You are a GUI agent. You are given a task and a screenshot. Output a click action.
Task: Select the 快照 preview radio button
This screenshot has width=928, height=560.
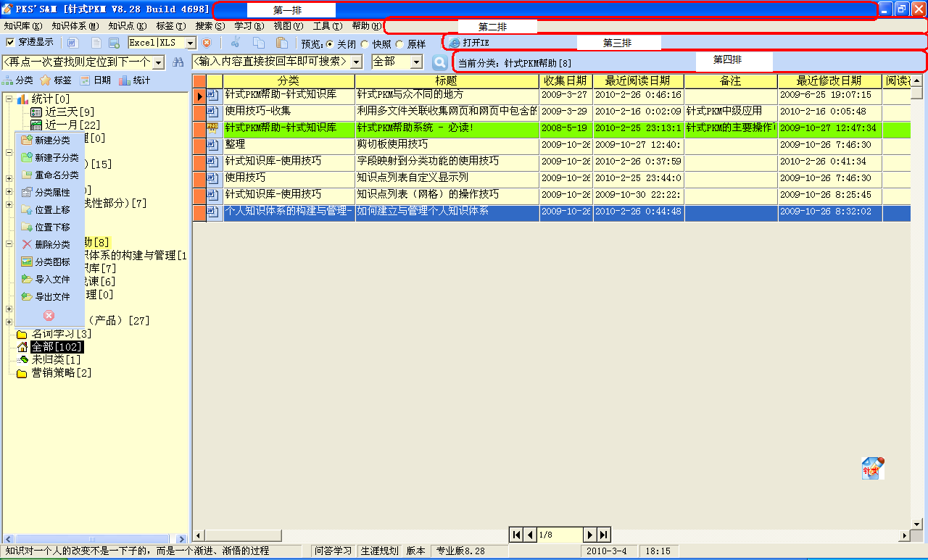coord(365,44)
